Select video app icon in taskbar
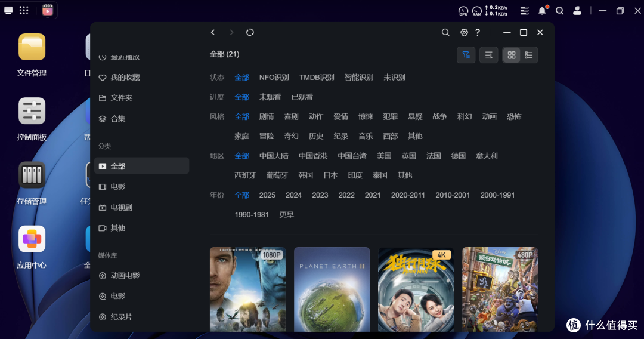The image size is (644, 339). [x=48, y=10]
